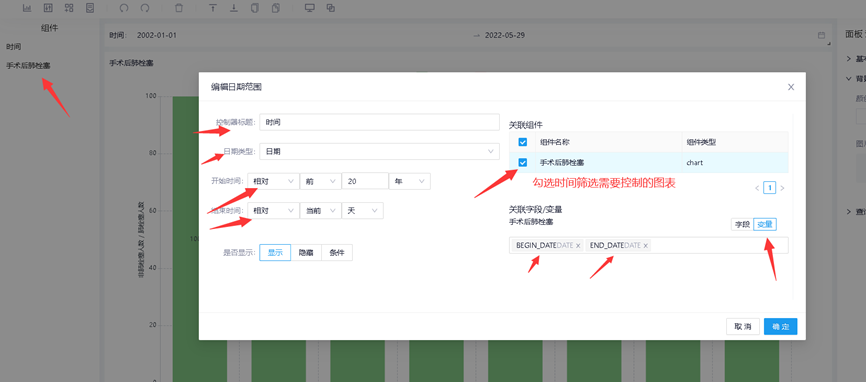
Task: Select the 隐藏 display option
Action: tap(306, 252)
